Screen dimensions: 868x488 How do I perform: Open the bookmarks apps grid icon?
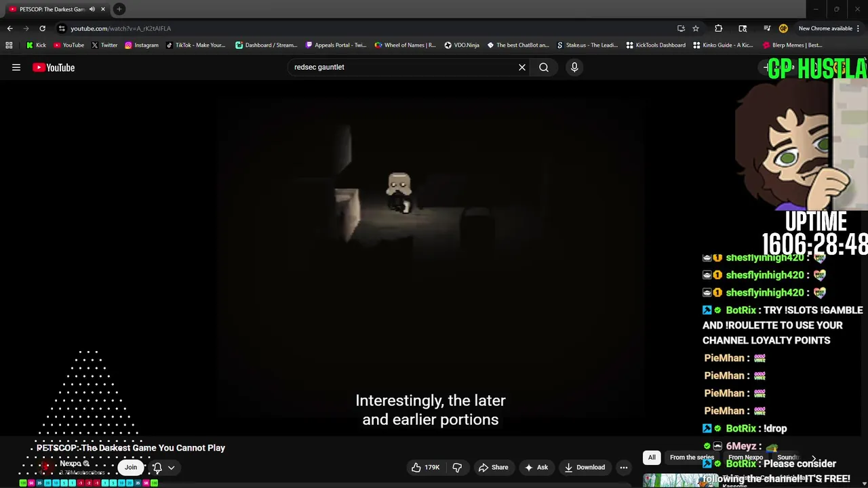pos(9,45)
